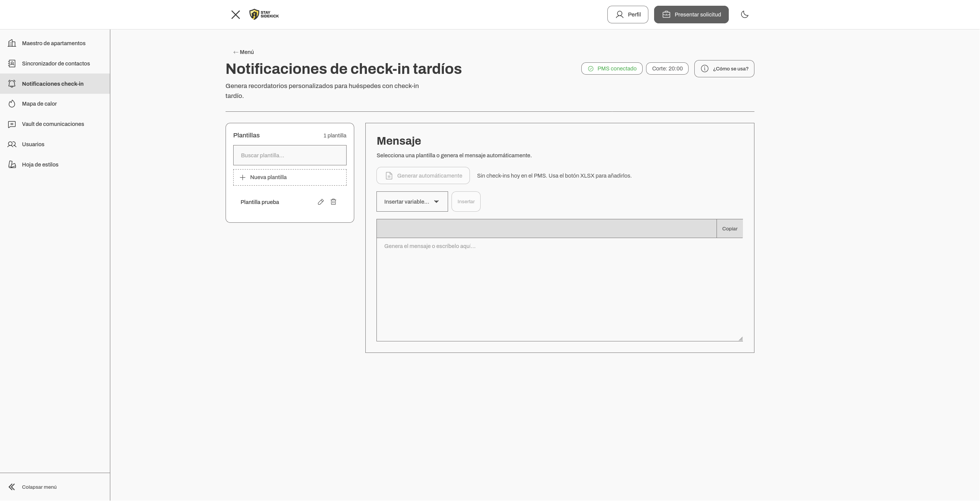The width and height of the screenshot is (980, 501).
Task: Collapse the sidebar with double-chevron icon
Action: pos(12,487)
